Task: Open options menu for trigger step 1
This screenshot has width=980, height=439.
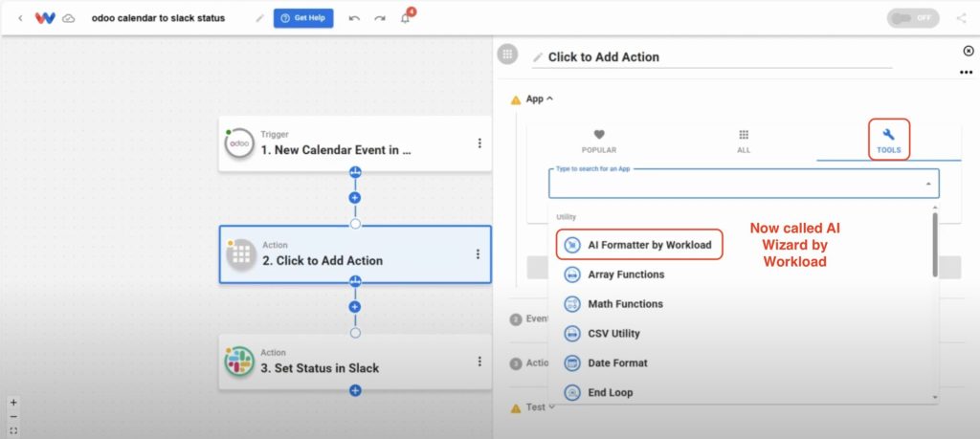Action: point(479,143)
